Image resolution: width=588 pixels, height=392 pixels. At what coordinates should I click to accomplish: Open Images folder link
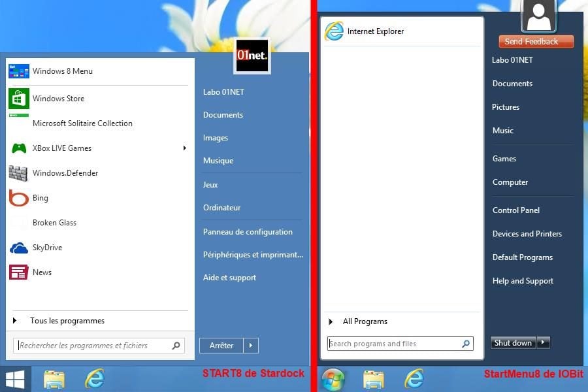[x=216, y=138]
